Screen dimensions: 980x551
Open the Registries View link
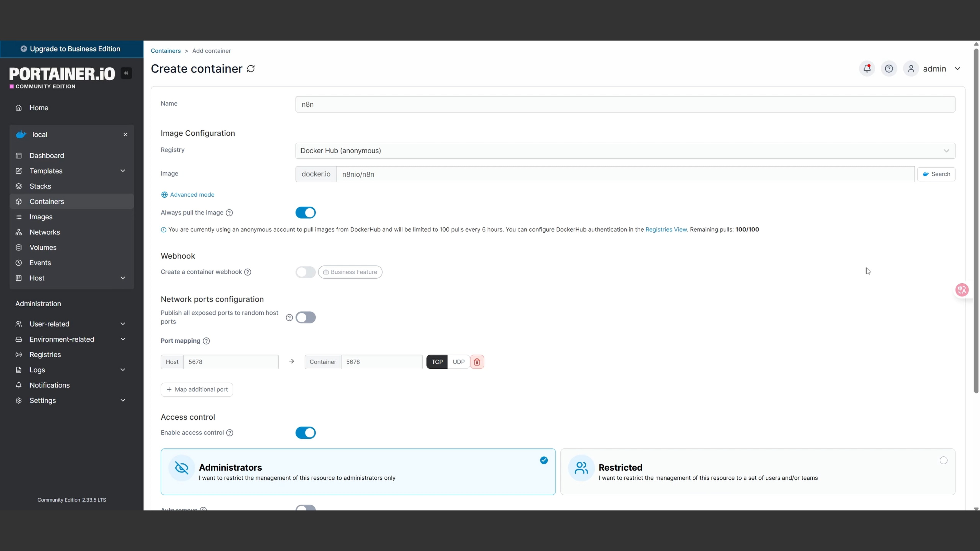[666, 229]
